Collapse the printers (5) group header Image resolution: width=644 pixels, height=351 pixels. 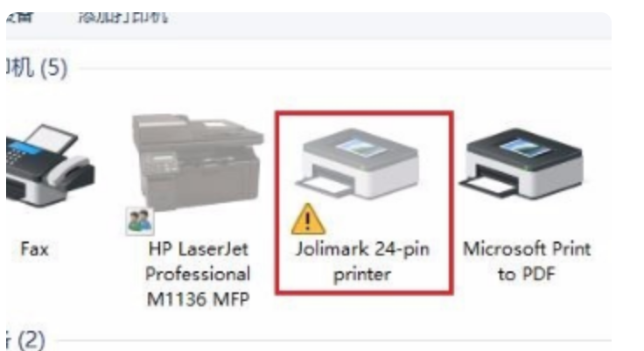(37, 67)
